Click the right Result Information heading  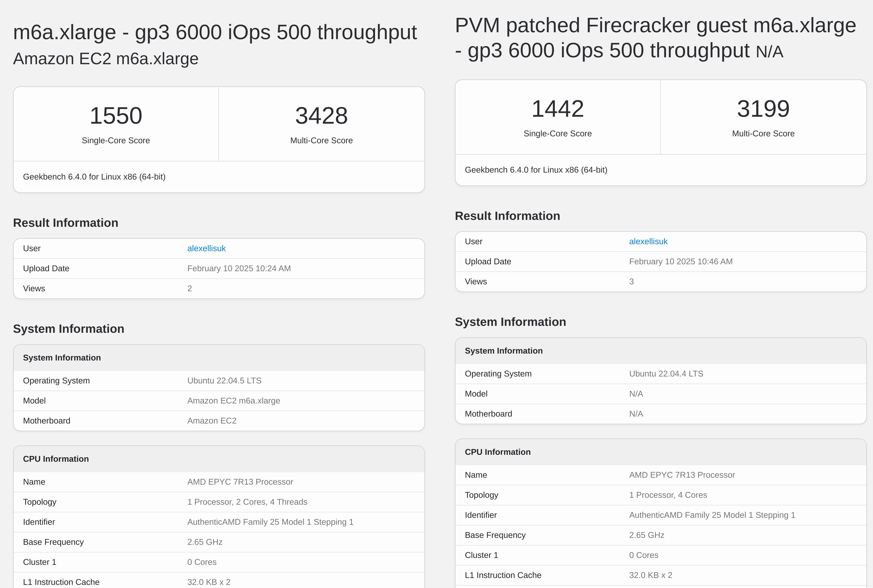tap(507, 216)
